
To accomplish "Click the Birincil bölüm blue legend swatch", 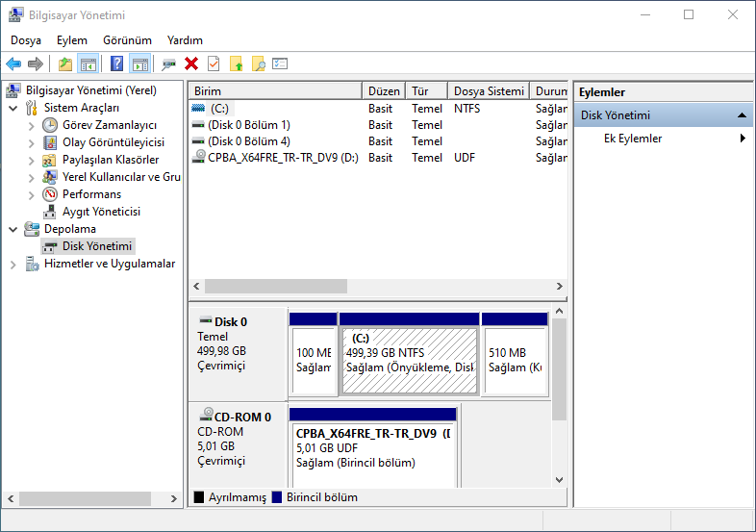I will [277, 497].
